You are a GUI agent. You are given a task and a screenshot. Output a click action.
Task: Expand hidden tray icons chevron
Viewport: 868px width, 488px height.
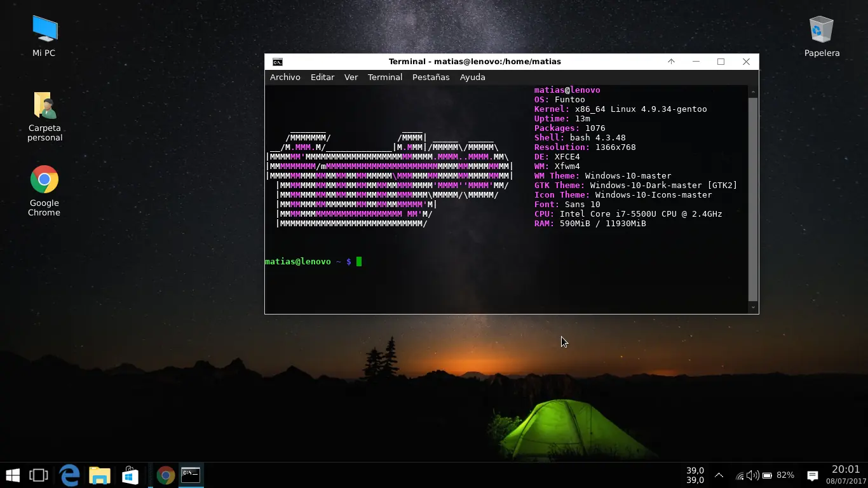click(x=719, y=475)
